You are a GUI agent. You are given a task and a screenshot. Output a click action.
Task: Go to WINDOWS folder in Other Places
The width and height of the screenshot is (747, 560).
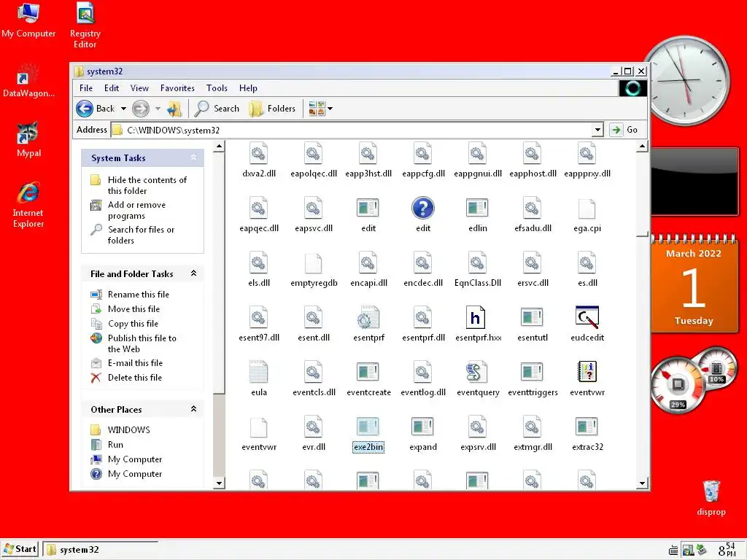128,429
